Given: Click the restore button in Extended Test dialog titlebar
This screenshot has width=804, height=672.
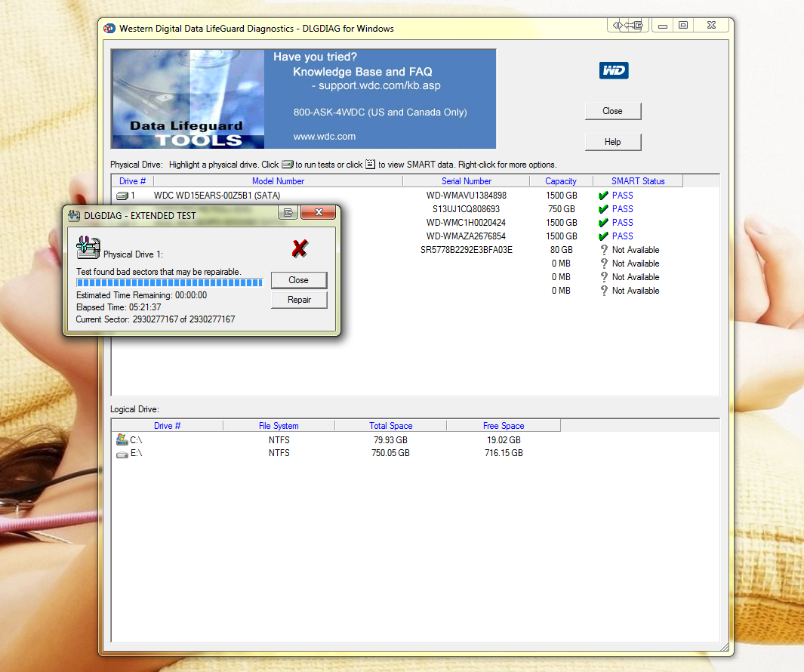Looking at the screenshot, I should click(288, 212).
